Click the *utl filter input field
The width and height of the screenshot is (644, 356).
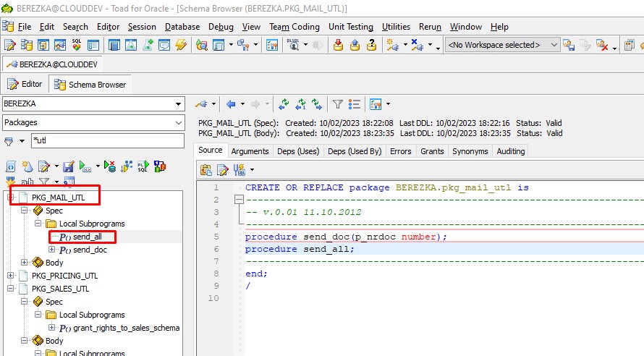[108, 140]
